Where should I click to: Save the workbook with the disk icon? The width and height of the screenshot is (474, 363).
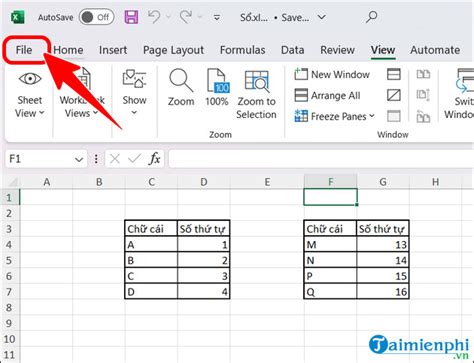tap(131, 17)
